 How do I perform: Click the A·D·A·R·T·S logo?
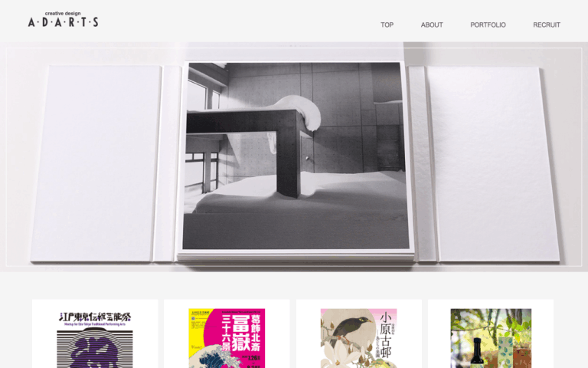(x=63, y=22)
